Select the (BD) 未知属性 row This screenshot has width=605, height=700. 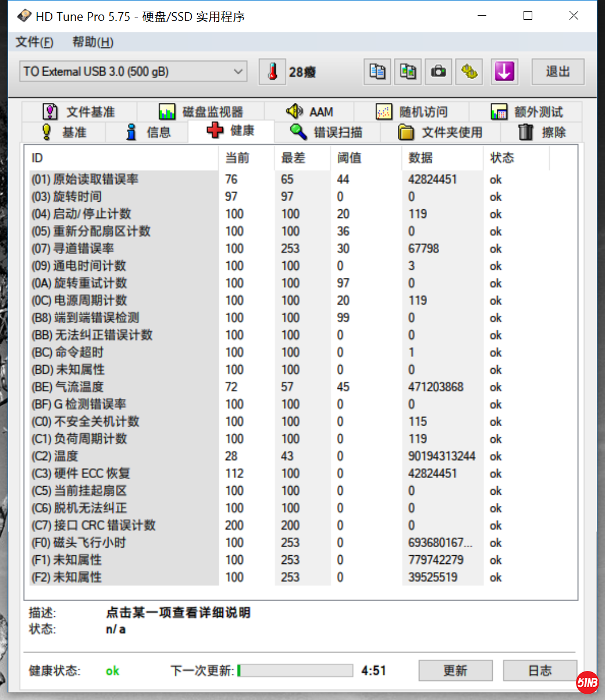289,369
